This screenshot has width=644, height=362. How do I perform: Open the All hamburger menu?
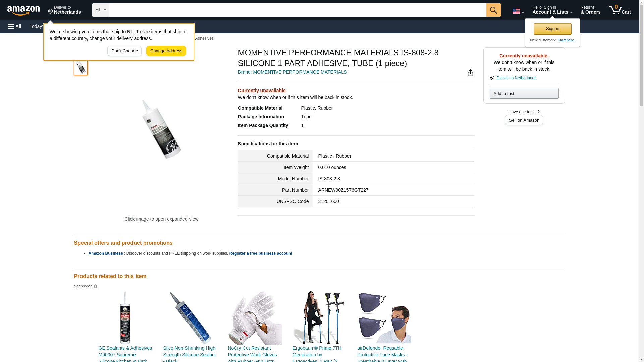15,26
